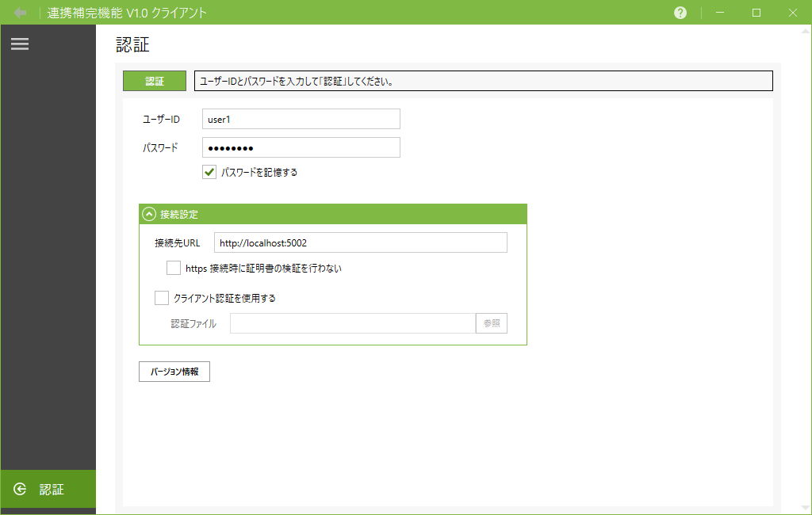Open help using the question mark icon

coord(680,12)
